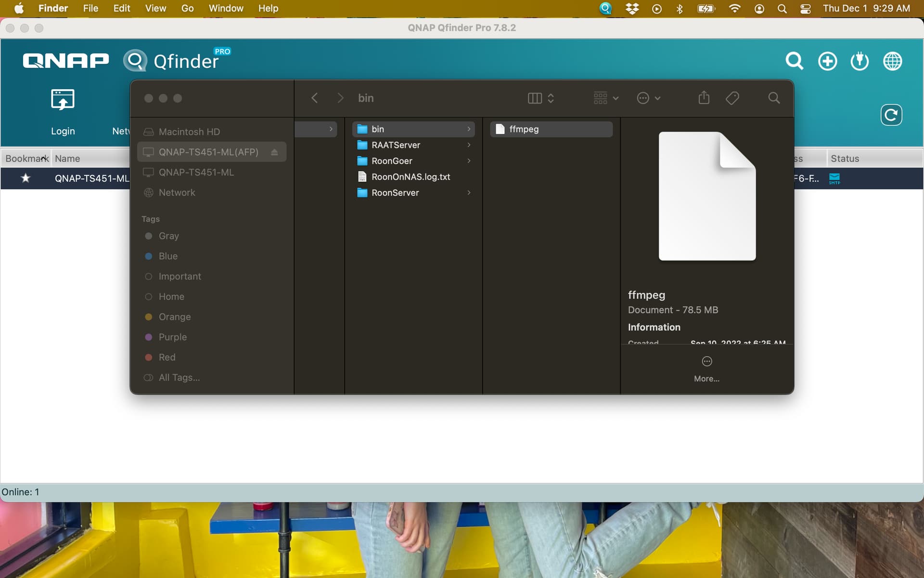Viewport: 924px width, 578px height.
Task: Select the ffmpeg file in column view
Action: (551, 129)
